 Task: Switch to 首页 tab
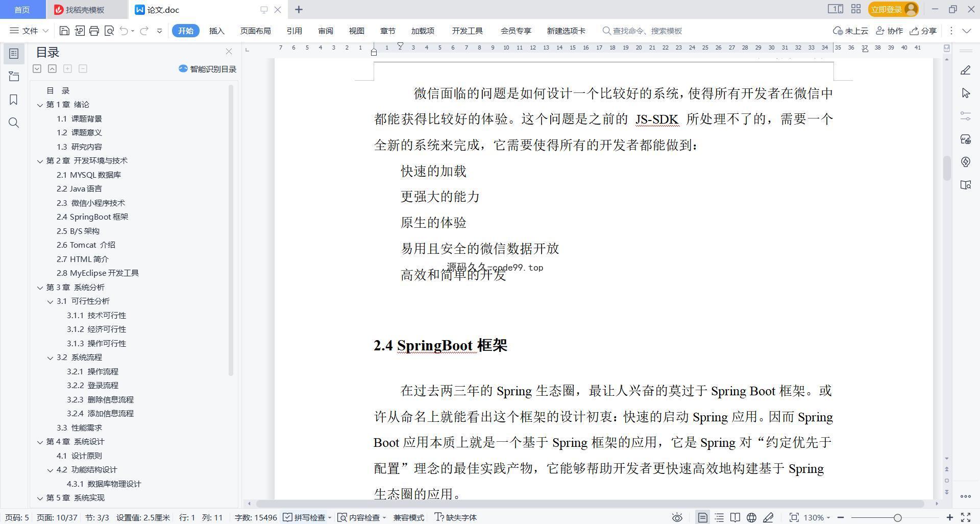[x=22, y=10]
